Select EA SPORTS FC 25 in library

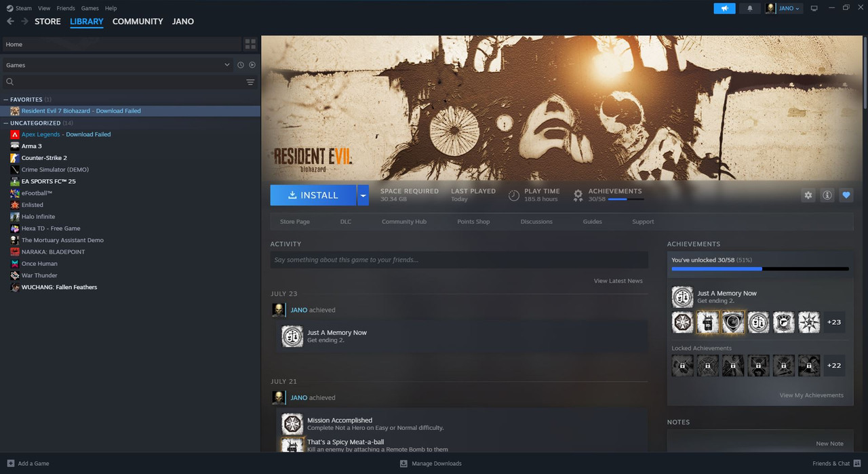pyautogui.click(x=130, y=182)
